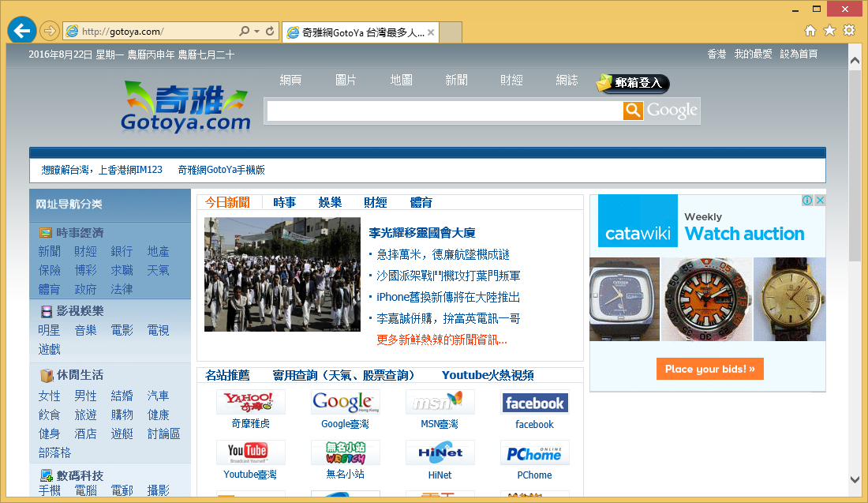
Task: Click the 郵箱登入 mail login button
Action: [x=633, y=83]
